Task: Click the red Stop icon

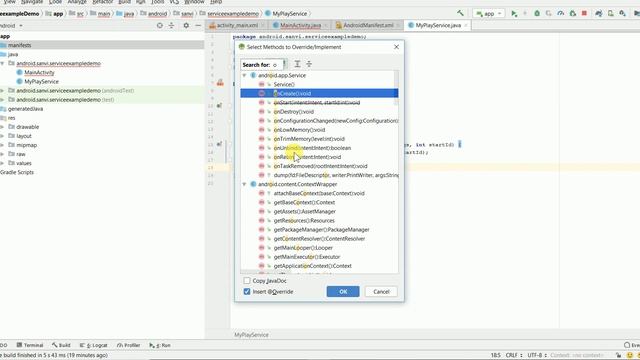Action: tap(584, 13)
